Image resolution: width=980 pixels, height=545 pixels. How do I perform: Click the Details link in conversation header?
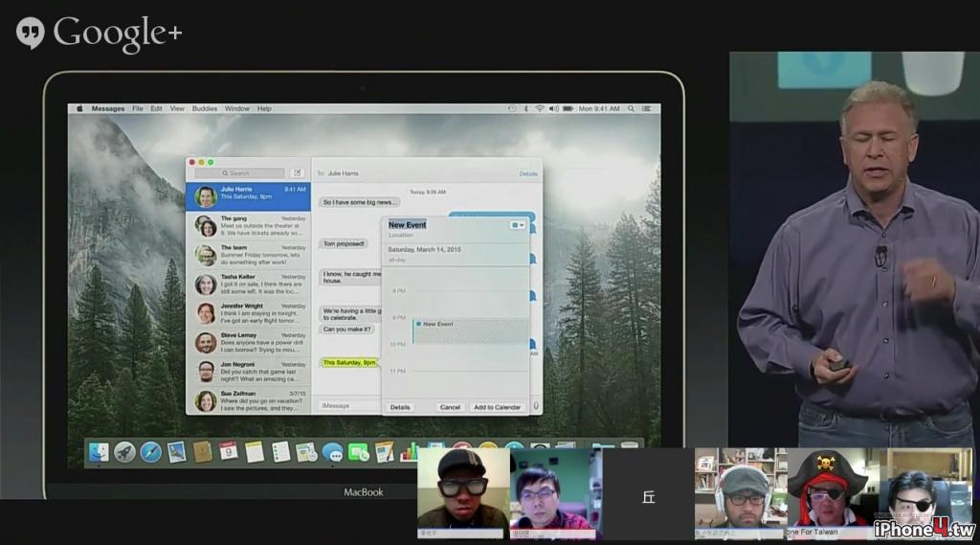point(528,174)
